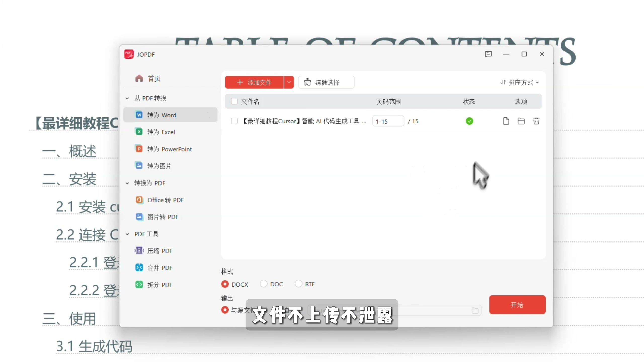Click the JOPDF app logo icon
Viewport: 644px width, 362px height.
[129, 54]
